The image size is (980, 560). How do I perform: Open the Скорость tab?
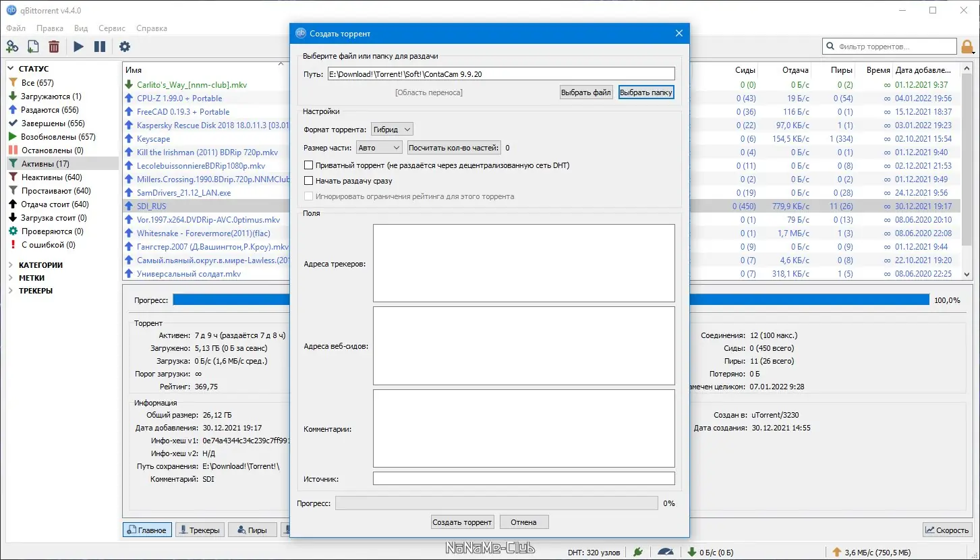tap(948, 530)
